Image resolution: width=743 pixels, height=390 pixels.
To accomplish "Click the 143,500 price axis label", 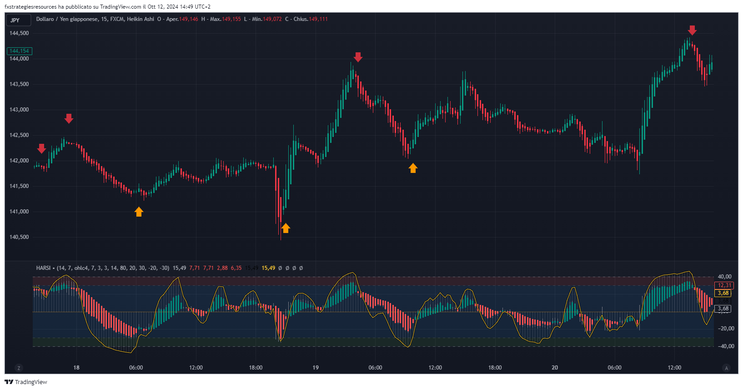I will (x=19, y=84).
